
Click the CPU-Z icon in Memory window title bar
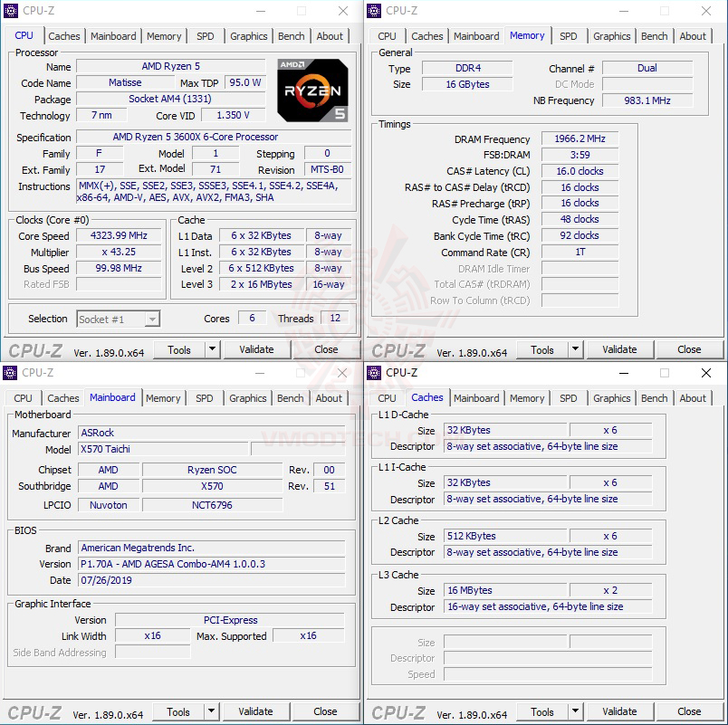(372, 10)
